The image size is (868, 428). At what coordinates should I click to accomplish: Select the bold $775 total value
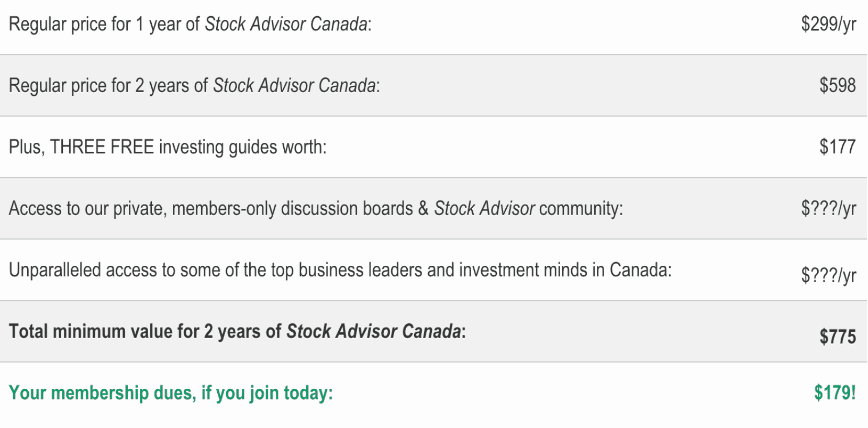837,336
